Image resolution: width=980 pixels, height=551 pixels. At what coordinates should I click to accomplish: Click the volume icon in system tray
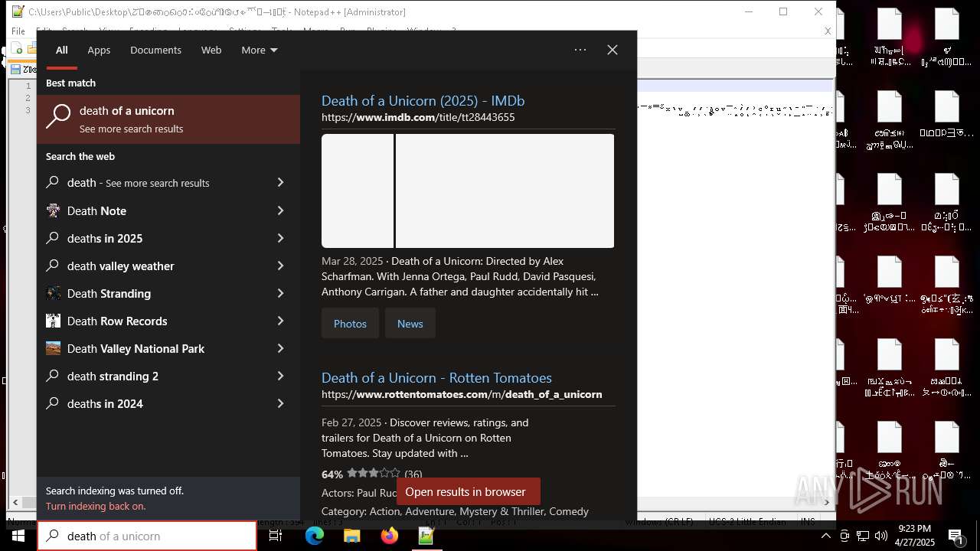(881, 536)
